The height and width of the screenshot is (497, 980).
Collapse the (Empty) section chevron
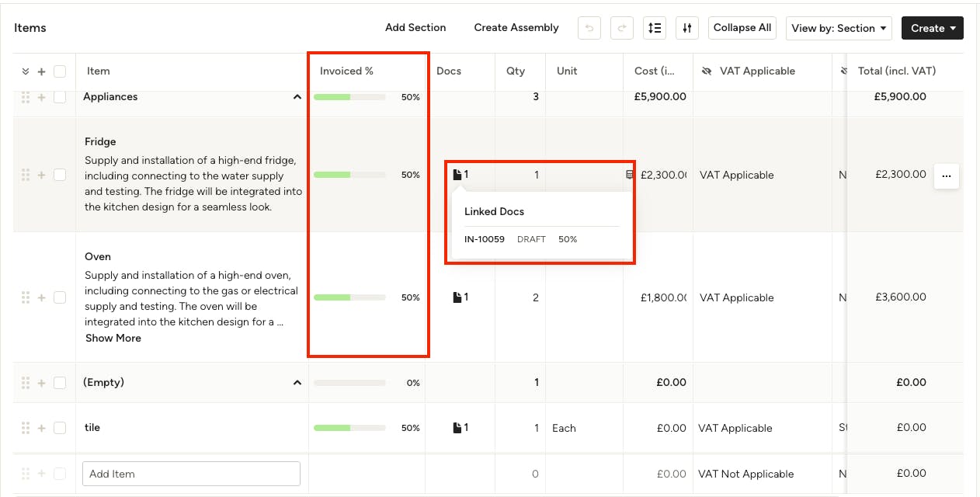pos(297,383)
